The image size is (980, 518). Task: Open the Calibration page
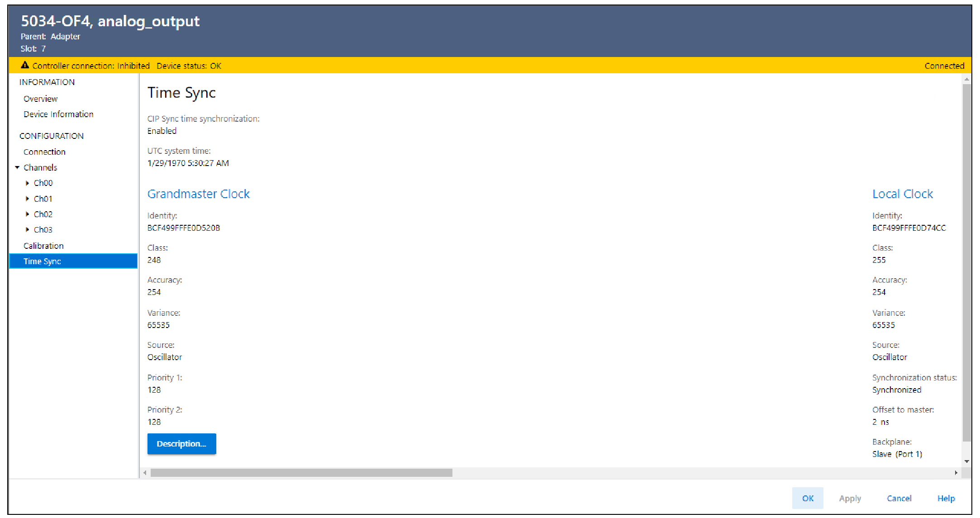tap(43, 246)
